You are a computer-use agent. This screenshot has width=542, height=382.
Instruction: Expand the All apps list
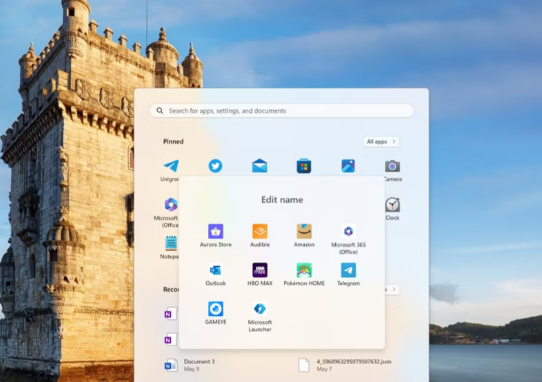(381, 142)
